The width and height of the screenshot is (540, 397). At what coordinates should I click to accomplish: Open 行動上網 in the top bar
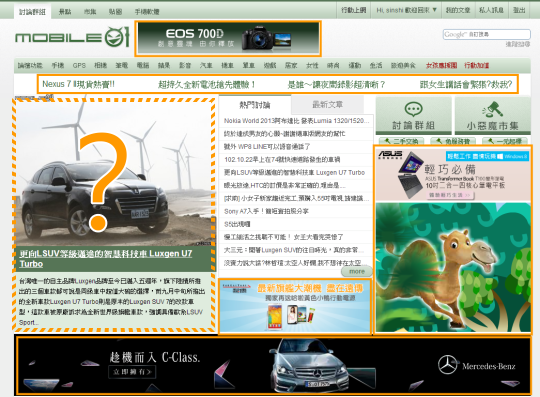[354, 10]
